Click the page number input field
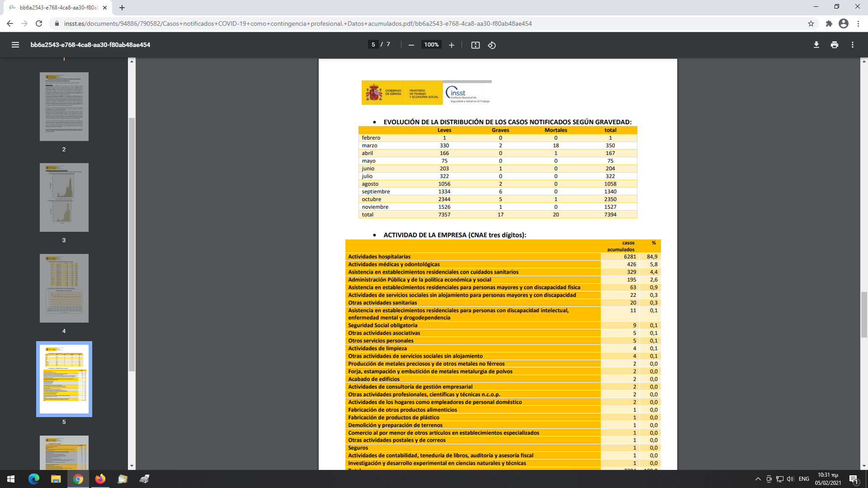868x488 pixels. pos(373,45)
